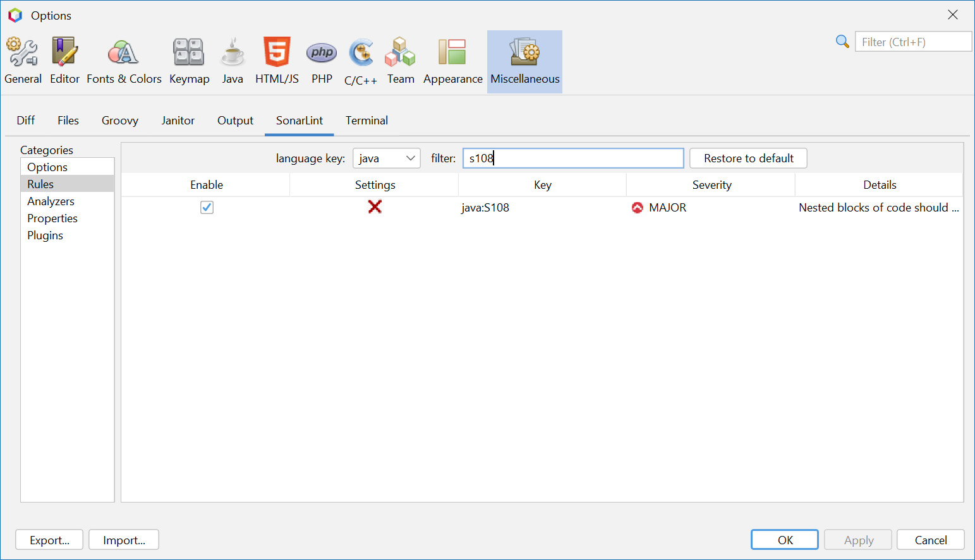Click the Keymap icon
This screenshot has height=560, width=975.
point(189,60)
